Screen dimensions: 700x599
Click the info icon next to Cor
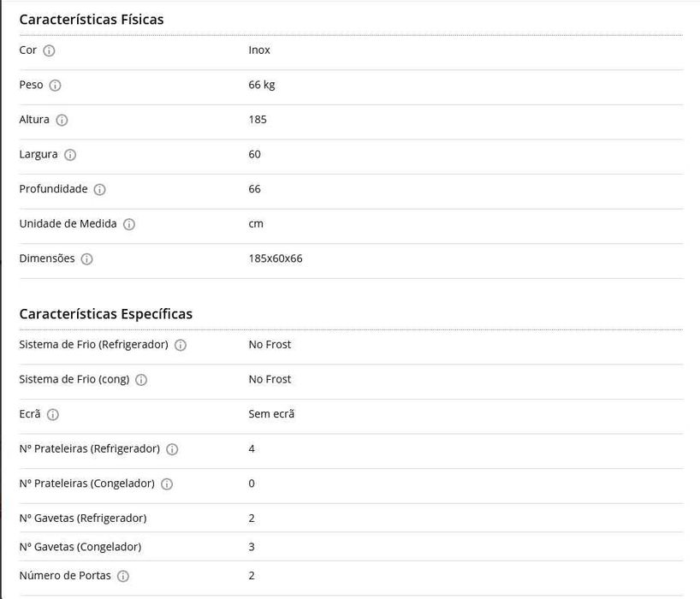49,50
